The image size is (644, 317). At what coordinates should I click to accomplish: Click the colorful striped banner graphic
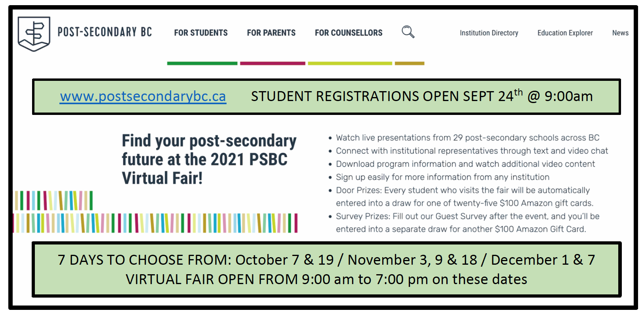[155, 223]
